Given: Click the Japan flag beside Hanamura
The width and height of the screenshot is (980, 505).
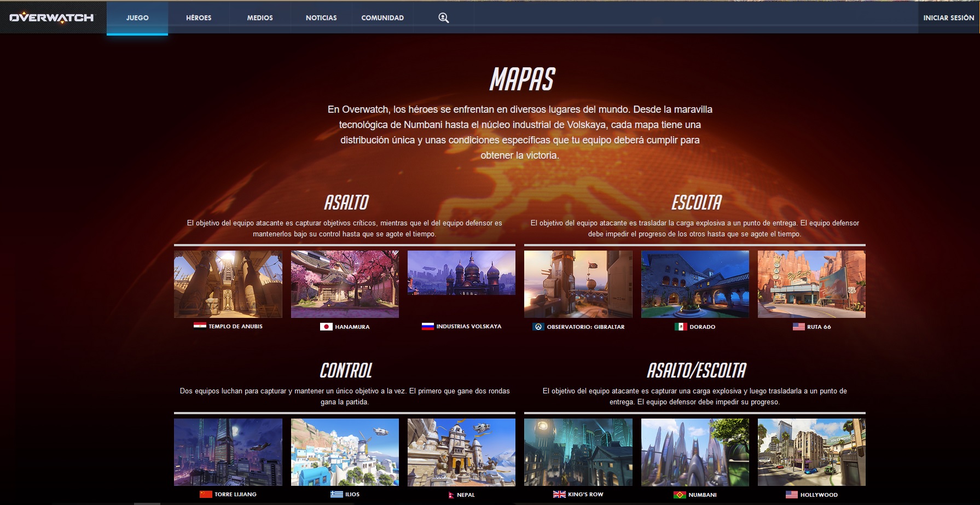Looking at the screenshot, I should (x=326, y=327).
